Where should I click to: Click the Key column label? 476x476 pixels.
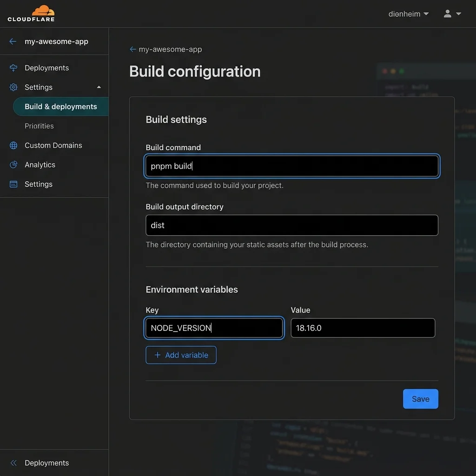[x=152, y=310]
